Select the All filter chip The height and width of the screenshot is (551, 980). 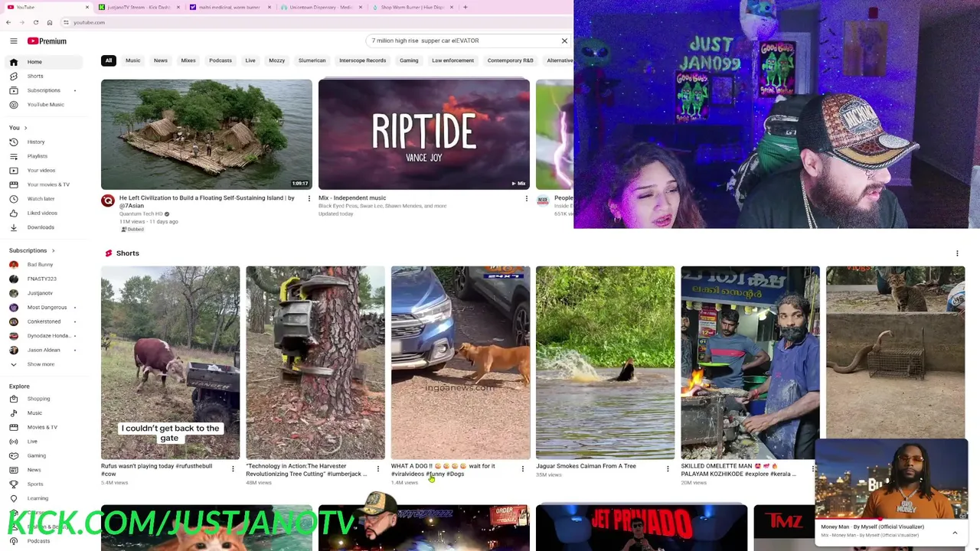pyautogui.click(x=109, y=60)
